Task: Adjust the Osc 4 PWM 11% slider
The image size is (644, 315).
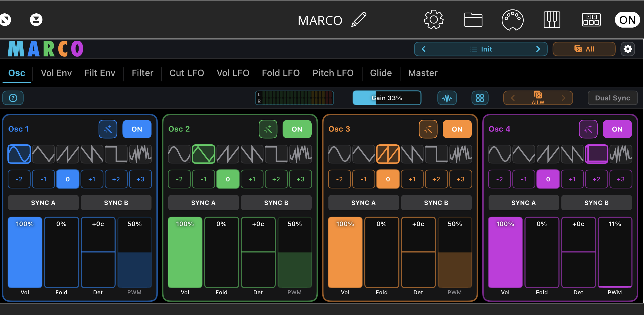Action: pos(615,252)
